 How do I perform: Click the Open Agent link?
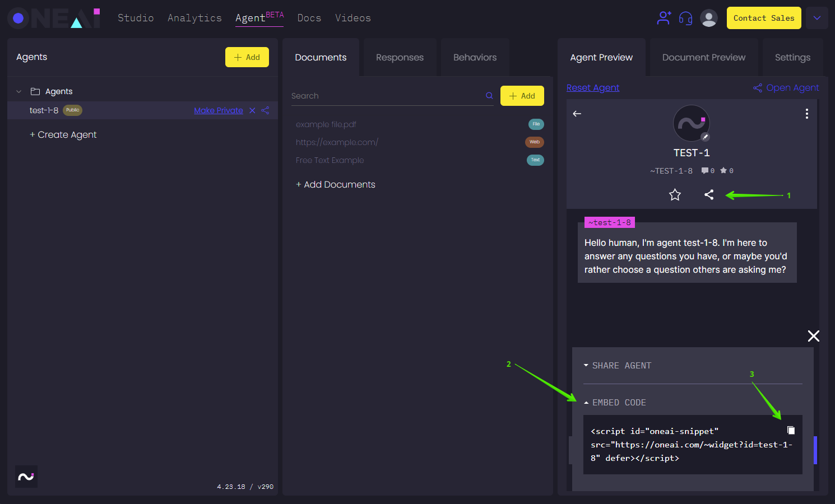(x=786, y=87)
